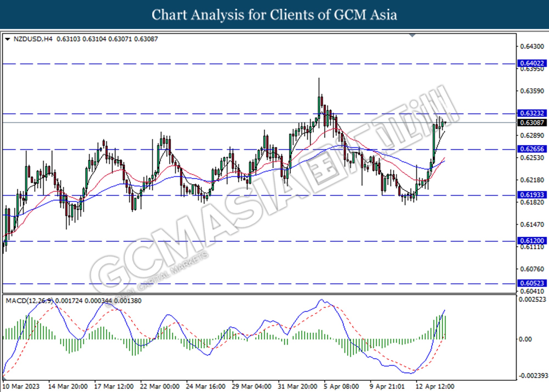Select the 0.64022 price level label
The width and height of the screenshot is (549, 392).
pyautogui.click(x=532, y=63)
